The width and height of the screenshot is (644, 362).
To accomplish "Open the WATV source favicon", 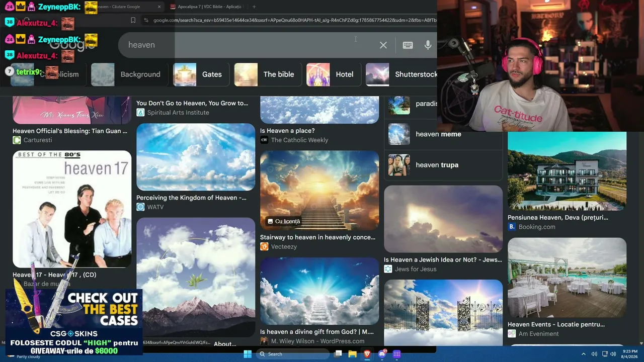I will [140, 207].
